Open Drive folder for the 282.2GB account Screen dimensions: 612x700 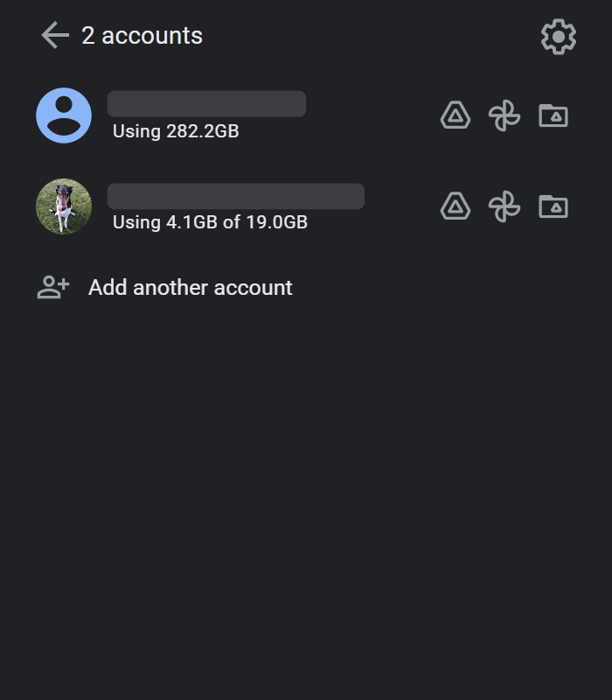553,115
